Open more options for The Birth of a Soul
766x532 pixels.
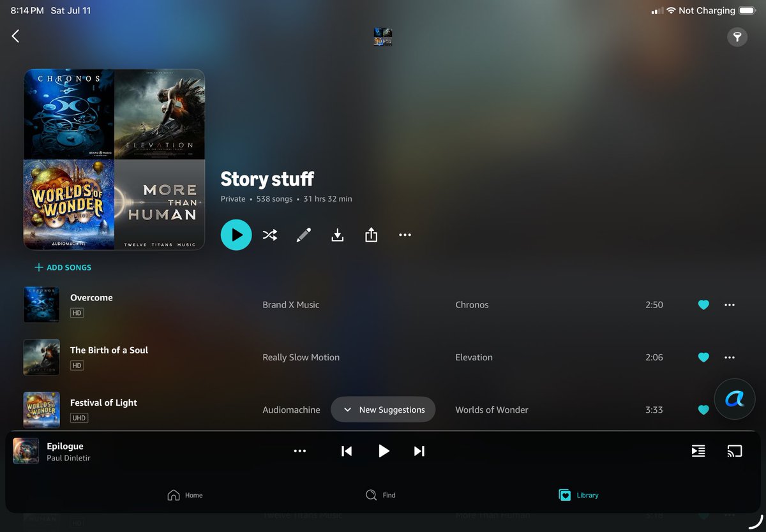[x=730, y=357]
